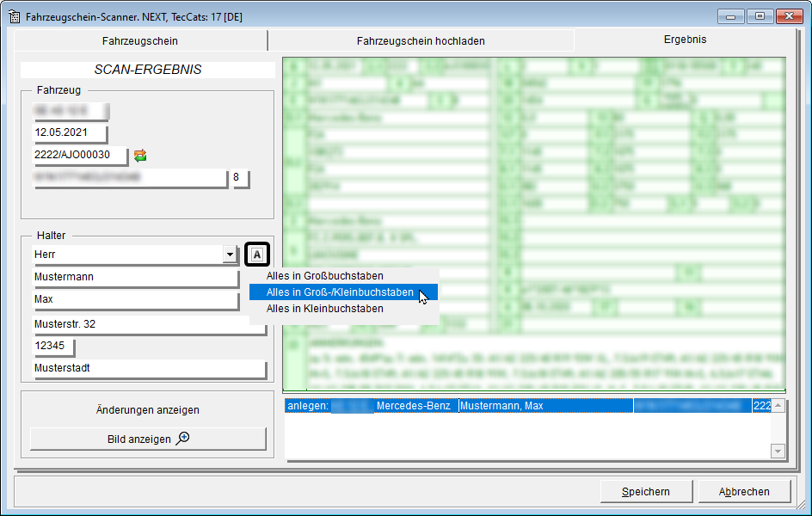The width and height of the screenshot is (812, 516).
Task: Click the blurred VIN number field
Action: point(130,177)
